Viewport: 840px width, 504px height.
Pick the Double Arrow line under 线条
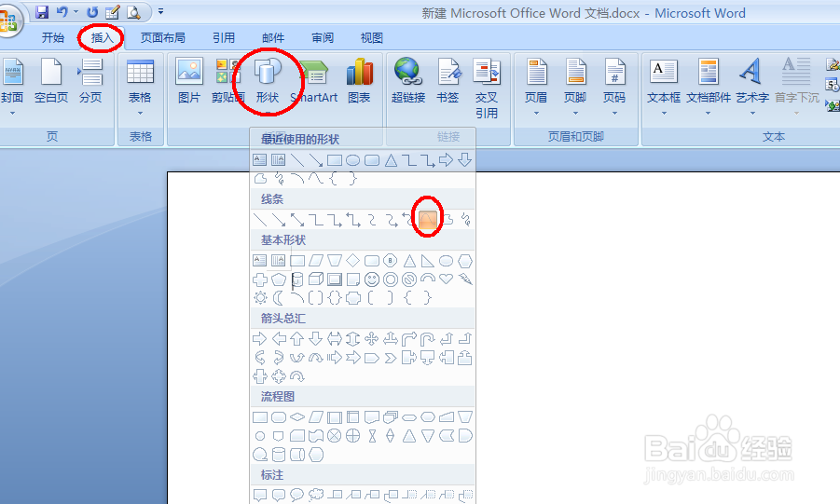click(x=296, y=220)
